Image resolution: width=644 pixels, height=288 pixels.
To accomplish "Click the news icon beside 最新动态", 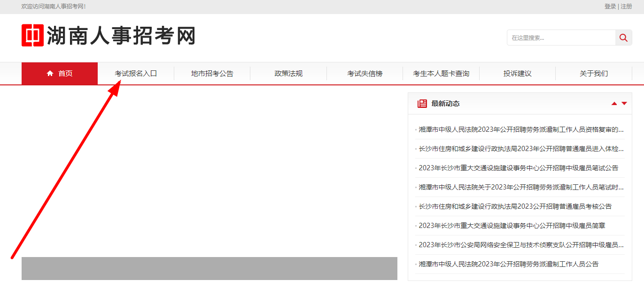I will [422, 104].
